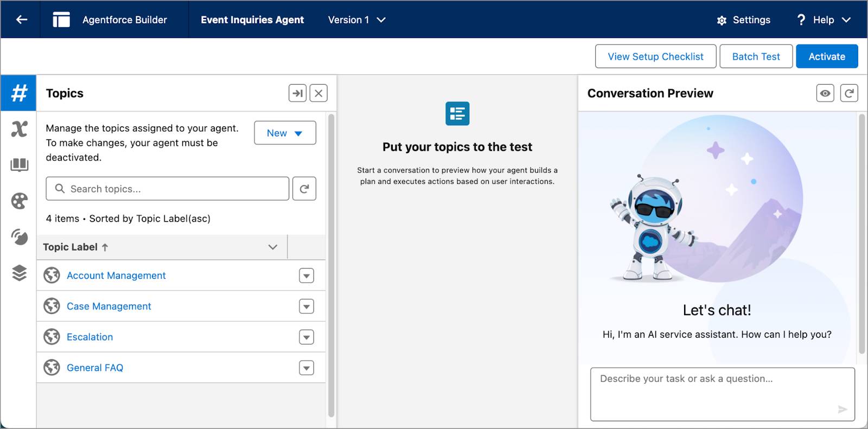868x429 pixels.
Task: Click the Conversation Preview scrollbar
Action: pyautogui.click(x=861, y=233)
